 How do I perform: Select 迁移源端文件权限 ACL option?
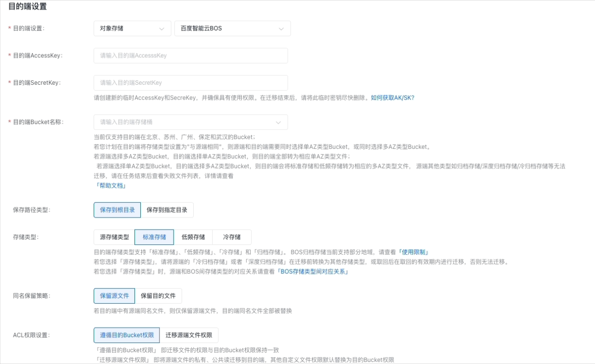click(x=189, y=335)
